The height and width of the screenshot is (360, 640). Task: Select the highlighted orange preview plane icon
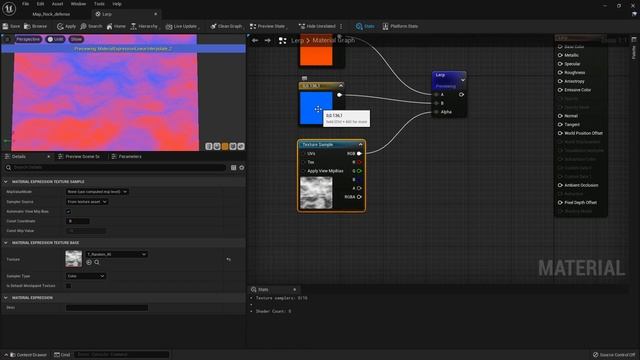point(225,146)
